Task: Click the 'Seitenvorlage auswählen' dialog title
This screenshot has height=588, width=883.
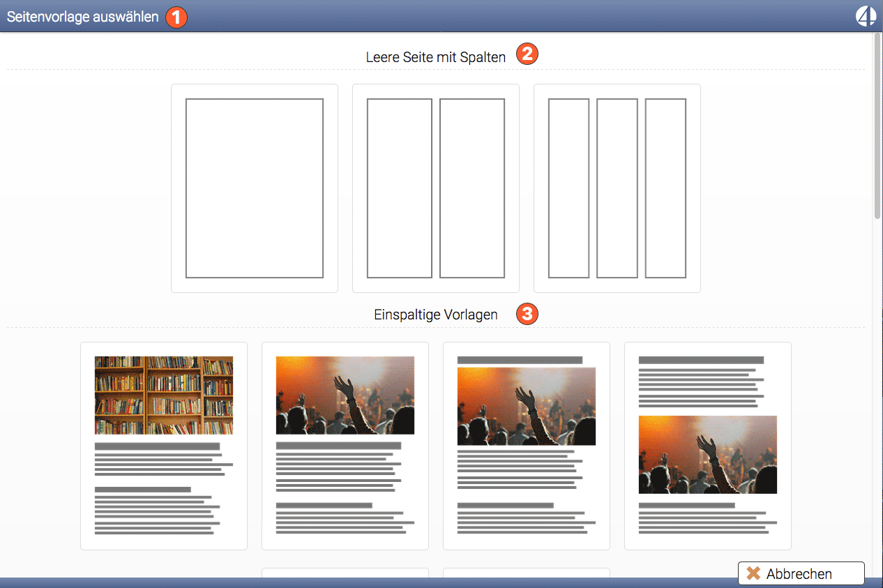Action: (x=83, y=17)
